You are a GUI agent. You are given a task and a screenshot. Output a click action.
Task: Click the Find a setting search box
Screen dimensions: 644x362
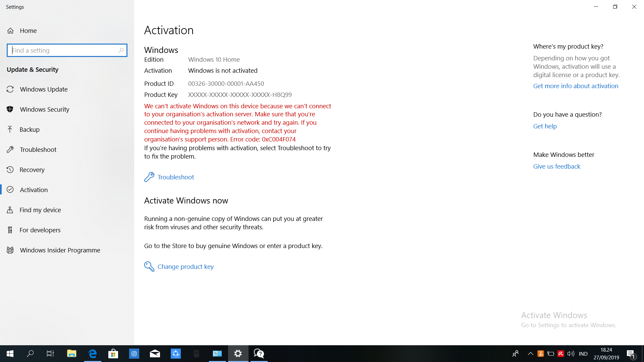[x=67, y=50]
